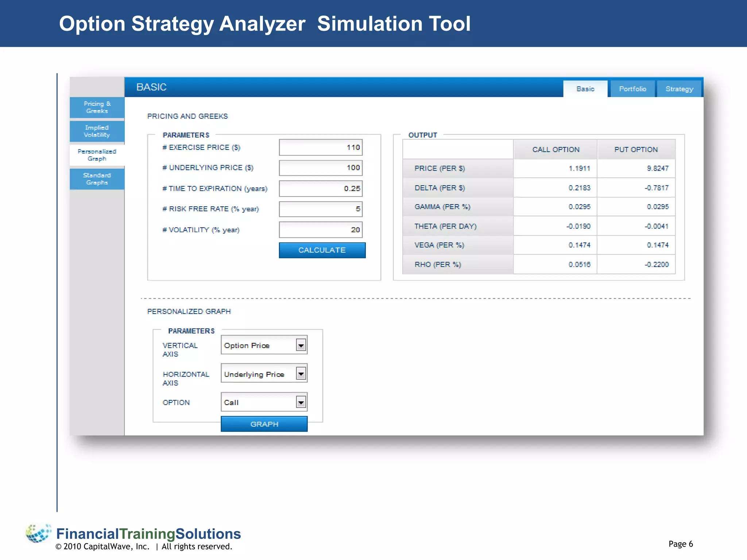Viewport: 747px width, 560px height.
Task: Click the put rho value -0.2200
Action: [657, 265]
